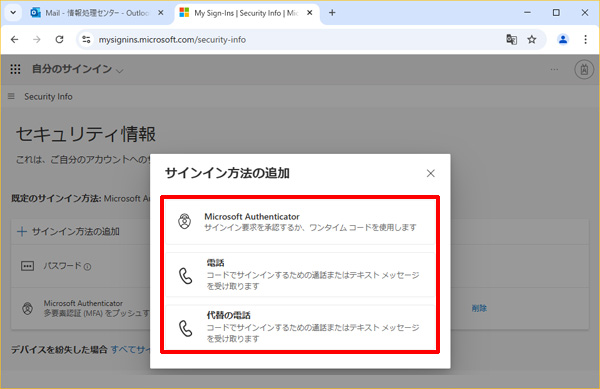Viewport: 600px width, 389px height.
Task: Close the サインイン方法の追加 dialog
Action: click(430, 173)
